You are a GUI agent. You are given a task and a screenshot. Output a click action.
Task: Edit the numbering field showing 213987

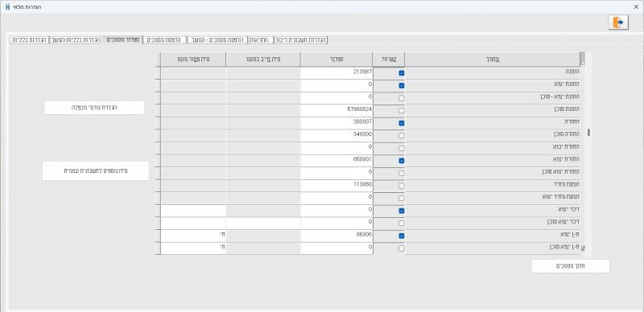pyautogui.click(x=336, y=73)
